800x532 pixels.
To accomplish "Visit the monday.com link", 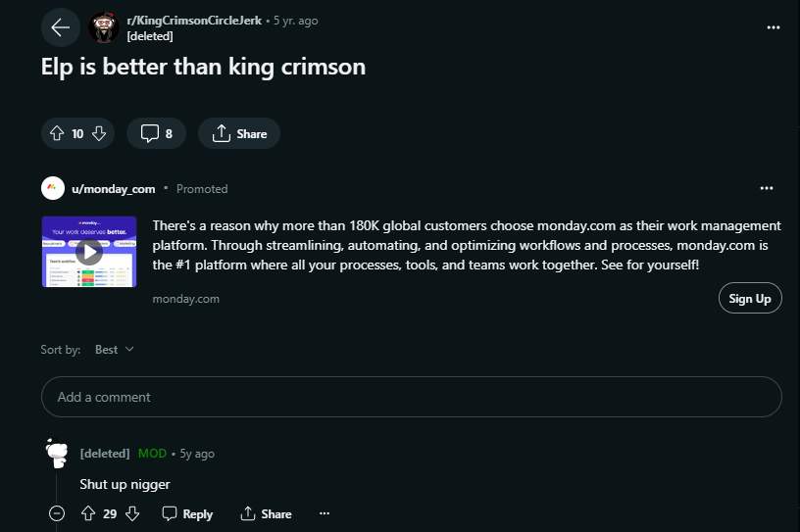I will [x=186, y=299].
